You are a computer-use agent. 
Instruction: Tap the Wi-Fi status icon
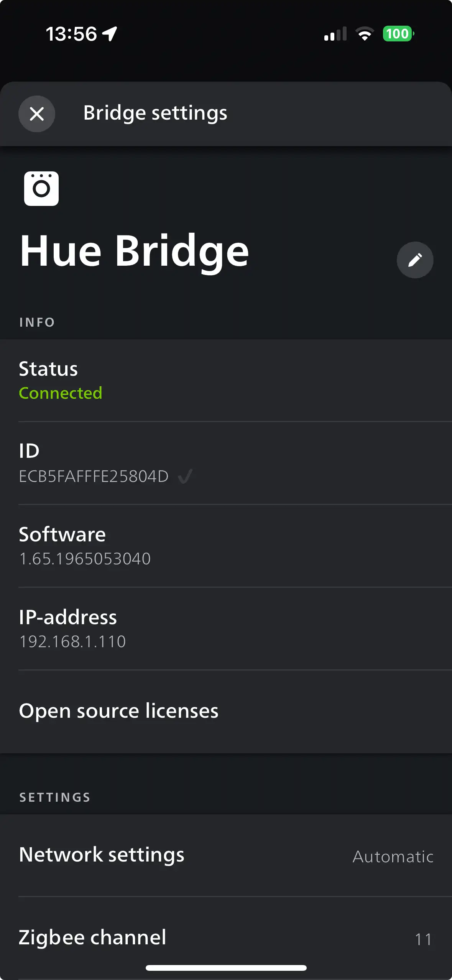tap(365, 34)
